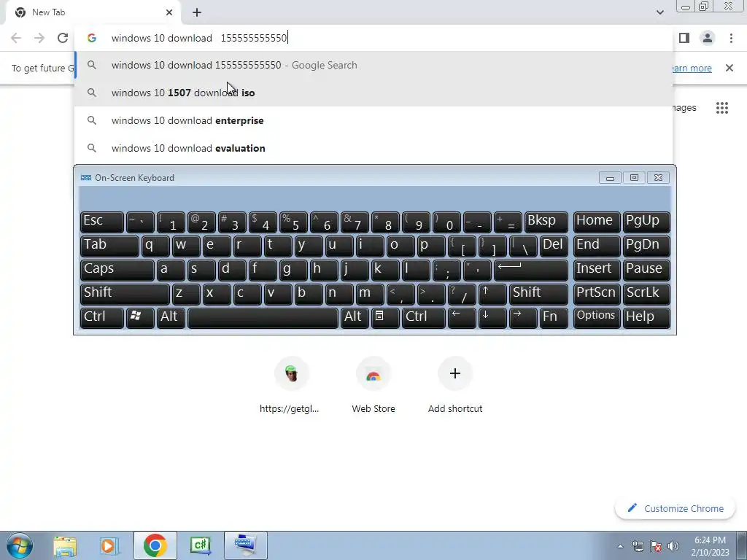Viewport: 747px width, 560px height.
Task: Open the Google apps grid icon
Action: (722, 108)
